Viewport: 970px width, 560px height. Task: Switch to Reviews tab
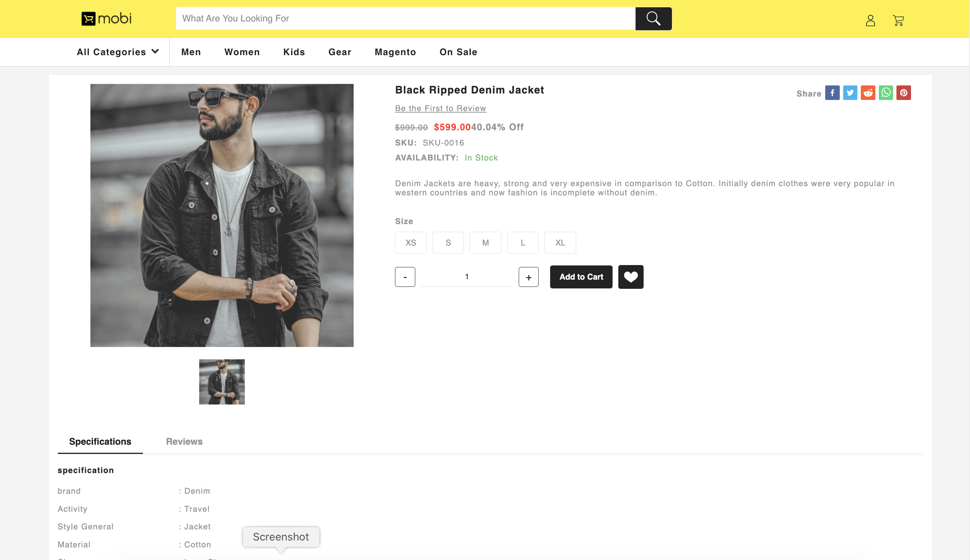pyautogui.click(x=184, y=441)
